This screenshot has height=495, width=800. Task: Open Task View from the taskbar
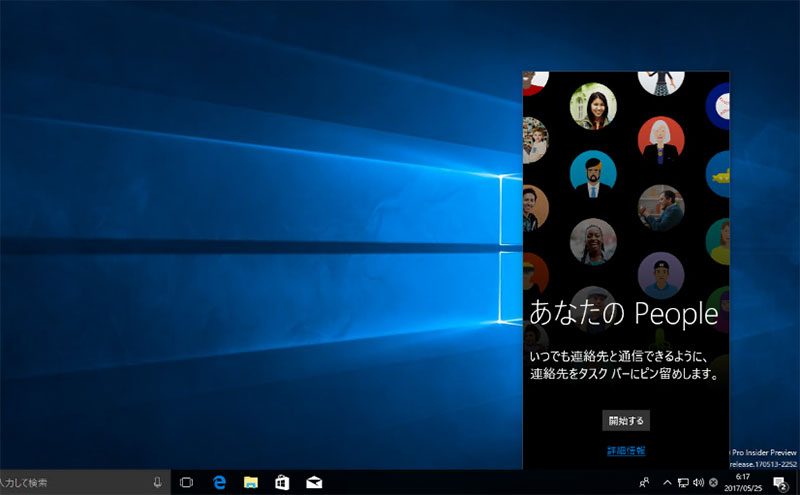[x=186, y=482]
